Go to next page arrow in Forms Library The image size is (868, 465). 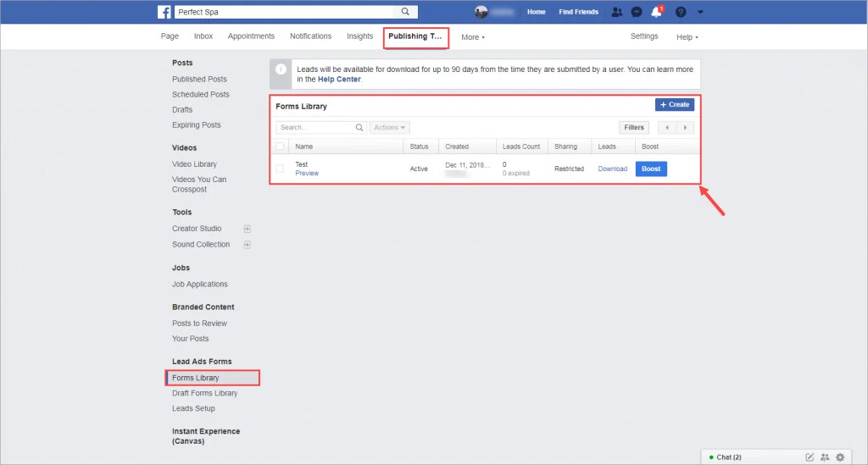[x=685, y=128]
